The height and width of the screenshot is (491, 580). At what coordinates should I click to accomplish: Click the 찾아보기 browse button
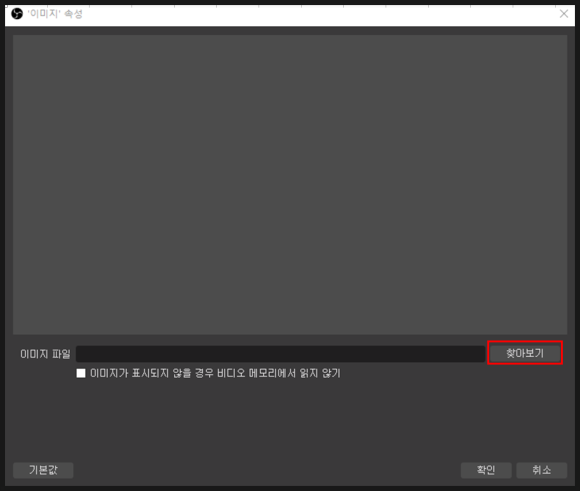coord(525,353)
